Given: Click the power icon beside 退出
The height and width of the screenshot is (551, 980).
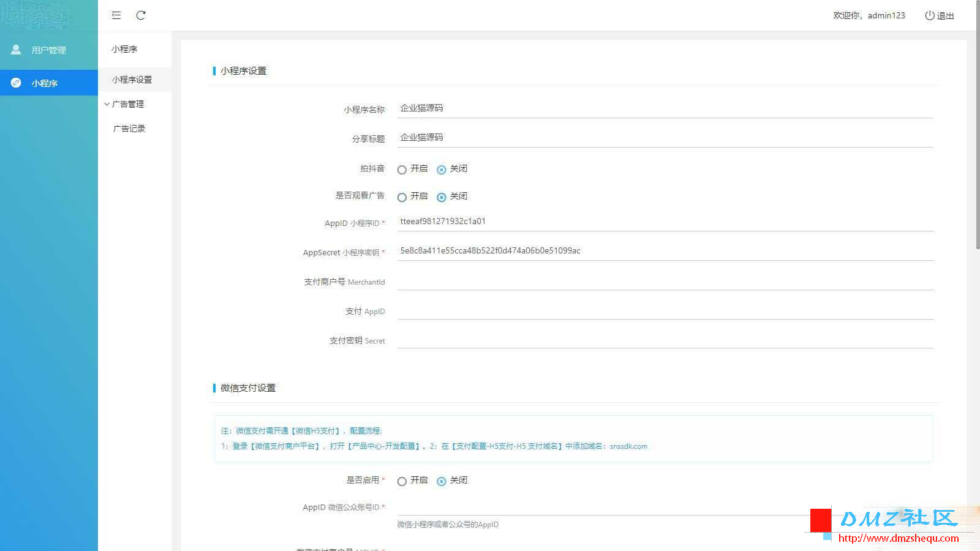Looking at the screenshot, I should tap(929, 15).
